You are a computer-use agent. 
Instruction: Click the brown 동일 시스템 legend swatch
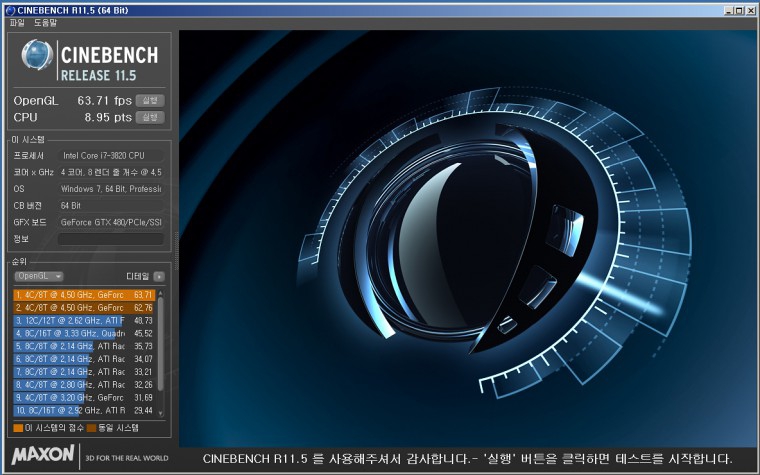coord(92,428)
